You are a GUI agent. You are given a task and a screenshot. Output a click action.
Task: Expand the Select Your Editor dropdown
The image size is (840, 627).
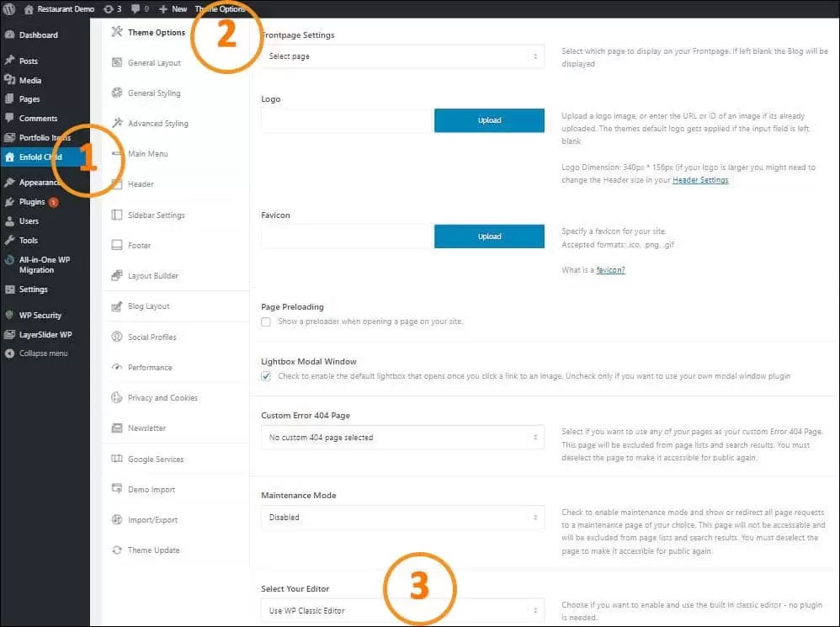click(402, 611)
